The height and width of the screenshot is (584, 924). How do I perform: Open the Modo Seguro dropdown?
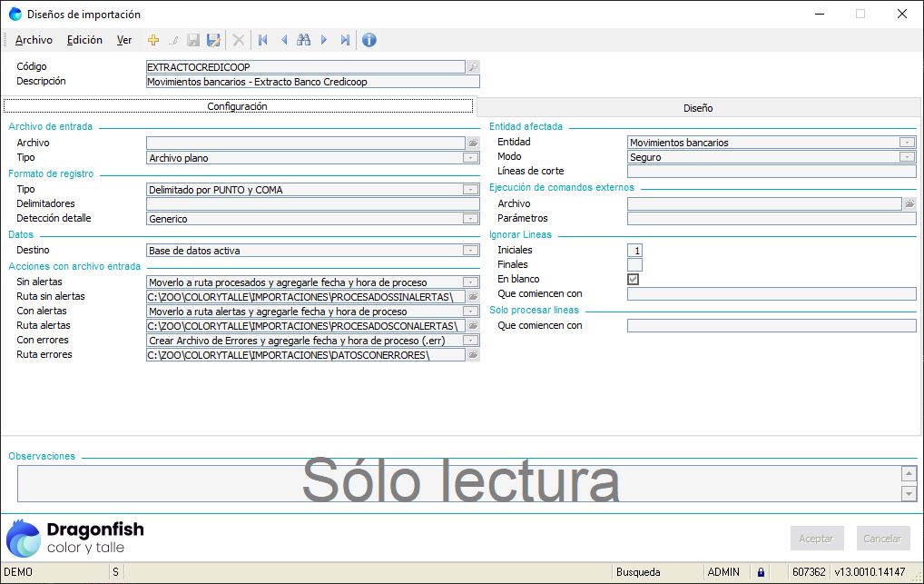pyautogui.click(x=907, y=157)
